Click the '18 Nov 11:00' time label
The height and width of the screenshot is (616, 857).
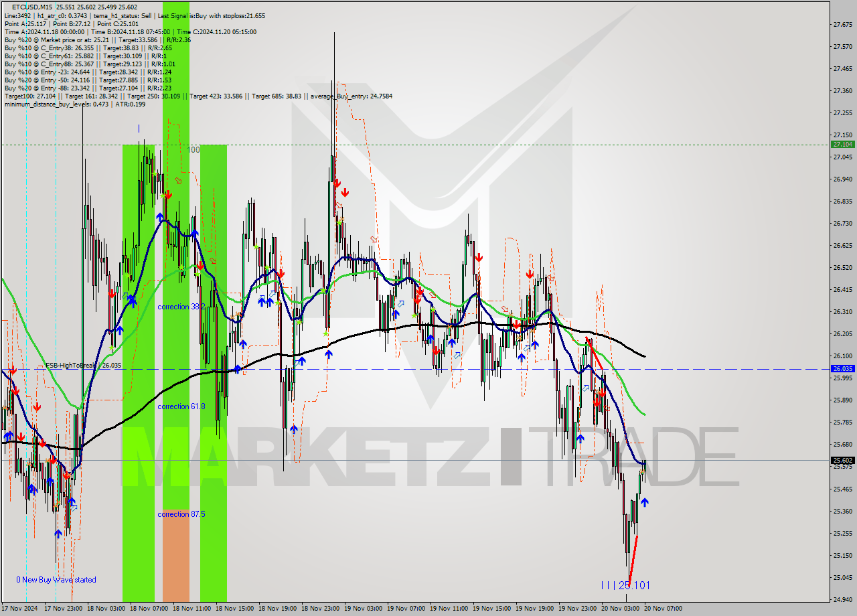tap(192, 609)
